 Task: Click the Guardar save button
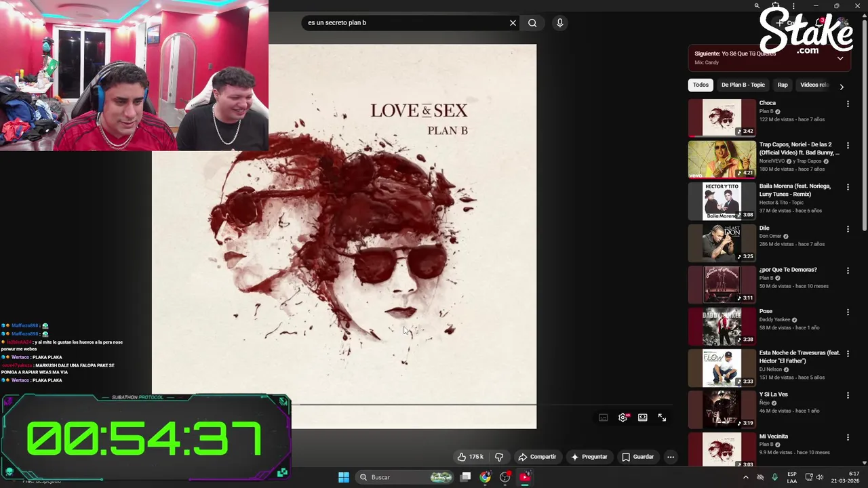tap(637, 457)
